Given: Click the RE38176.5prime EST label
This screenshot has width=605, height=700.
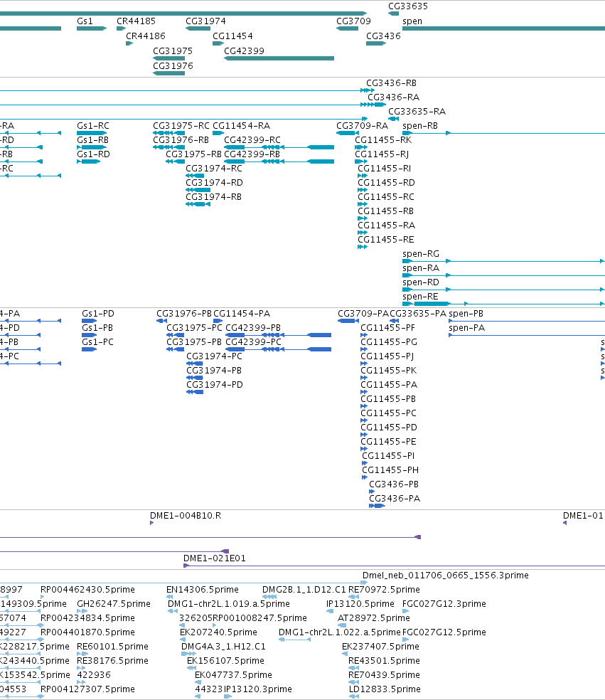Looking at the screenshot, I should pos(112,661).
